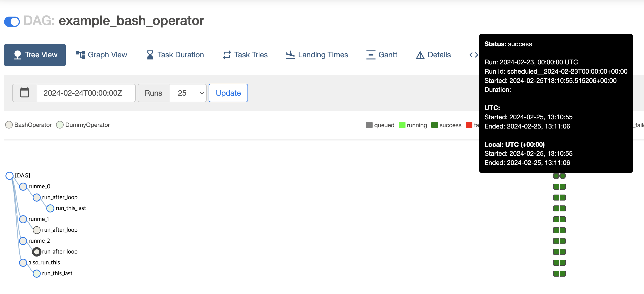The height and width of the screenshot is (294, 644).
Task: Toggle the highlighted run_after_loop node under runme_2
Action: pyautogui.click(x=37, y=252)
